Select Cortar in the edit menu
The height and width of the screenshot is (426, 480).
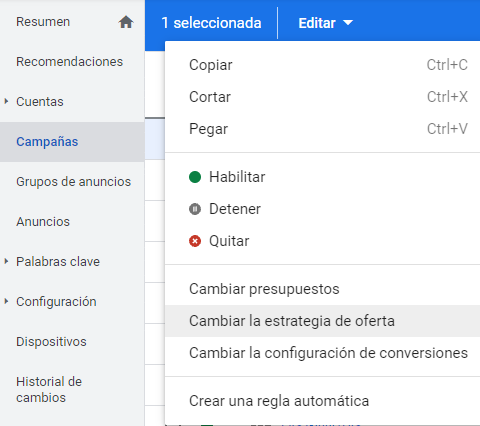[x=323, y=97]
